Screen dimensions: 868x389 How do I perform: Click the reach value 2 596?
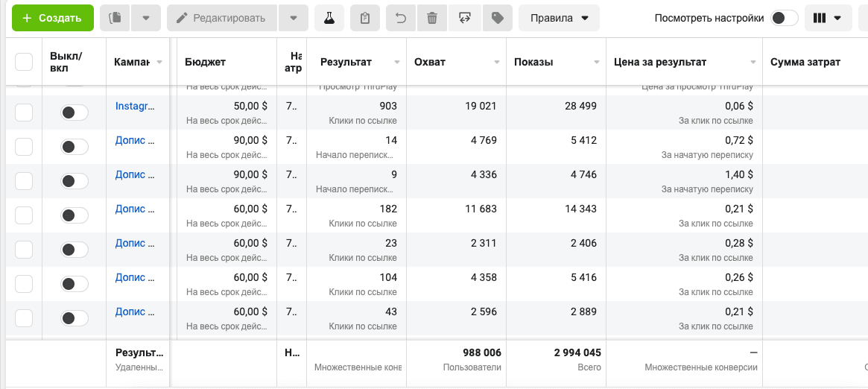[483, 311]
